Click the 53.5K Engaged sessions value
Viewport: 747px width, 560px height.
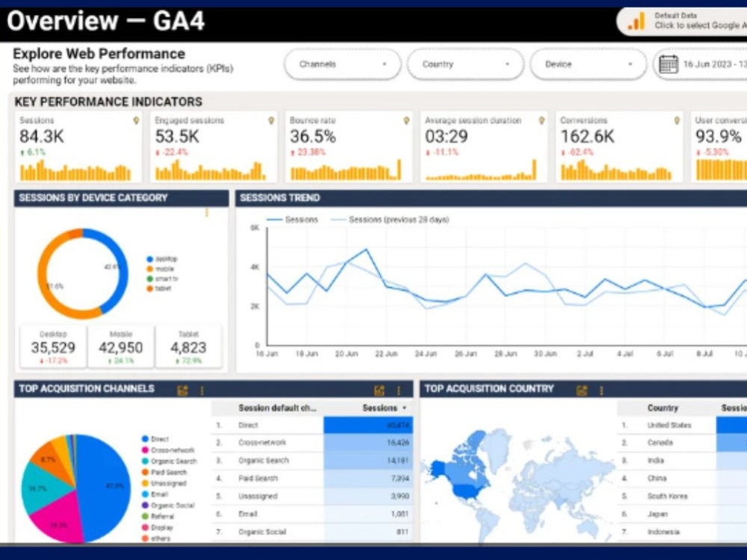coord(177,137)
